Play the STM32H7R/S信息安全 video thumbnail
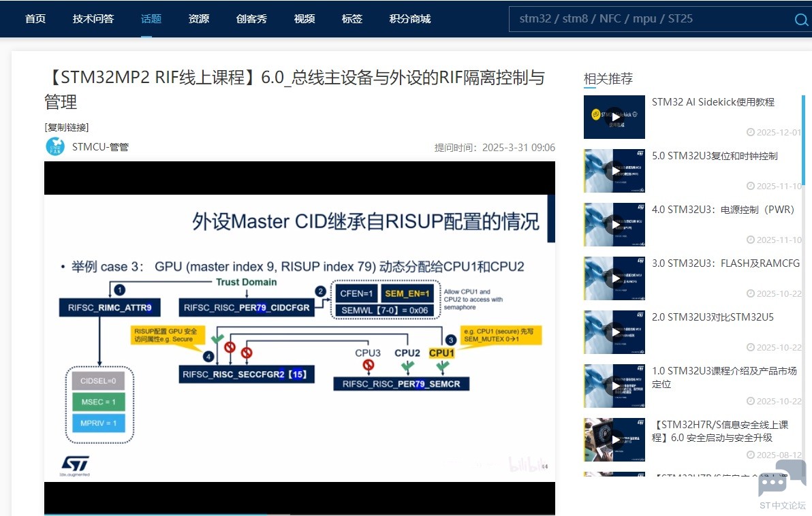 click(614, 440)
